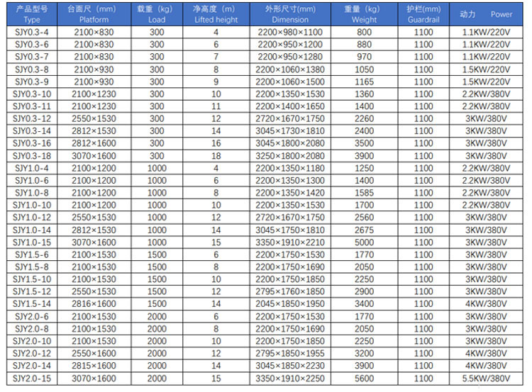Click dimension 2045×1850×1950
Screen dimensions: 532x392
(x=290, y=304)
